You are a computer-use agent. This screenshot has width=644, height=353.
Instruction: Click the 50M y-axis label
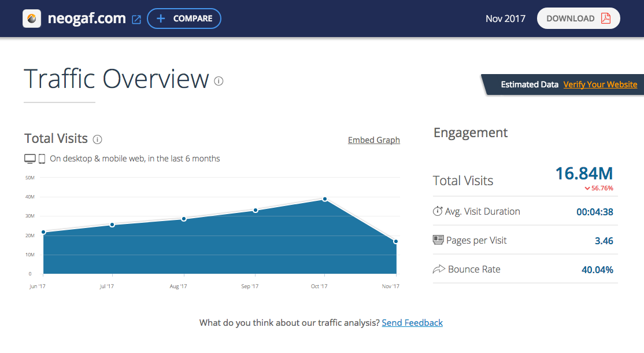pyautogui.click(x=30, y=178)
